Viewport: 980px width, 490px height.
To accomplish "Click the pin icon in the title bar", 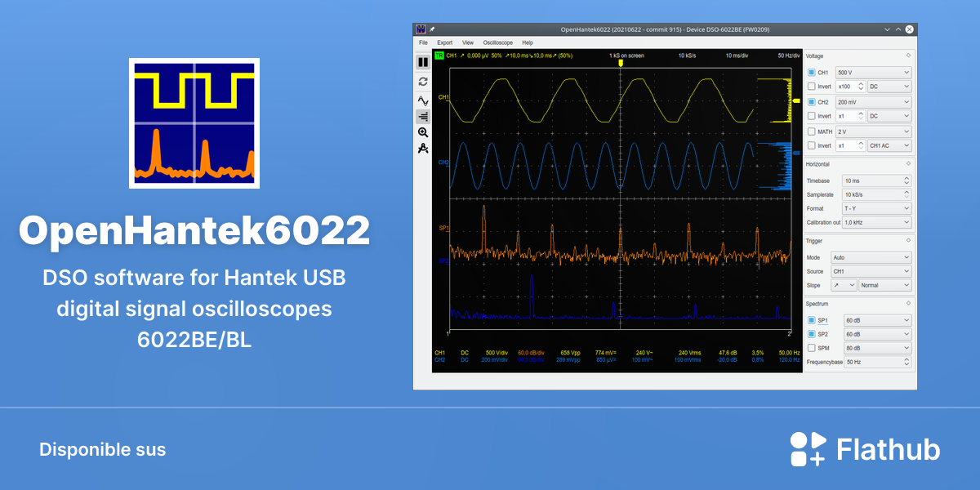I will click(x=432, y=29).
